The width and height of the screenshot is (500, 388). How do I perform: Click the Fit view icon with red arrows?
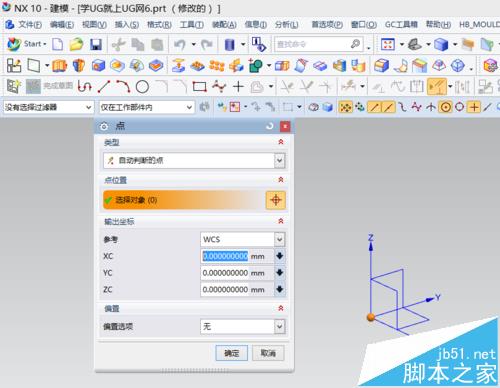click(388, 44)
